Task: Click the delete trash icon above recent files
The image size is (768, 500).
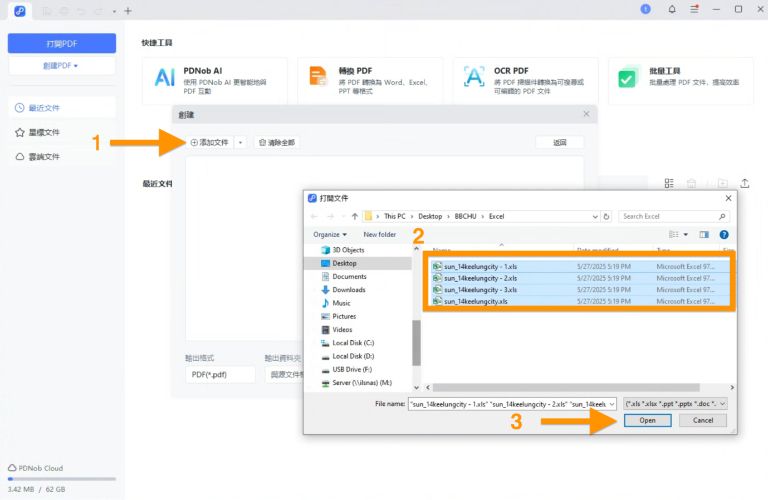Action: [x=692, y=183]
